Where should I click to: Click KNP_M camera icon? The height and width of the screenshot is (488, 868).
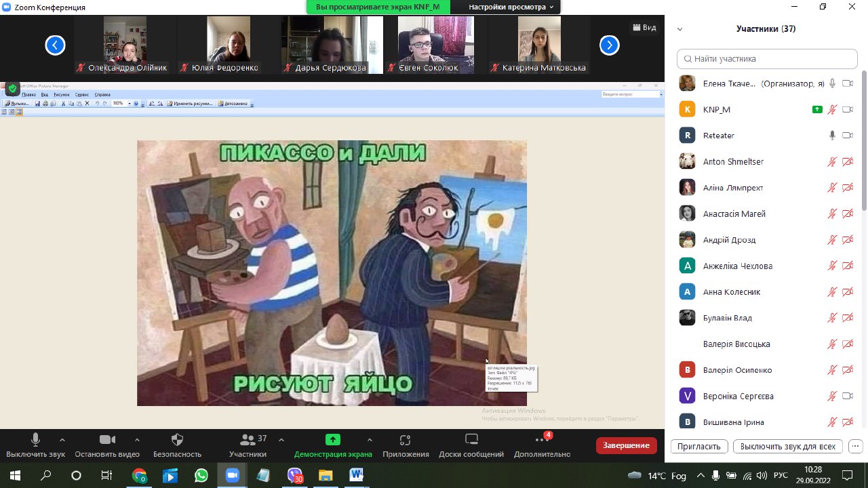pyautogui.click(x=847, y=109)
